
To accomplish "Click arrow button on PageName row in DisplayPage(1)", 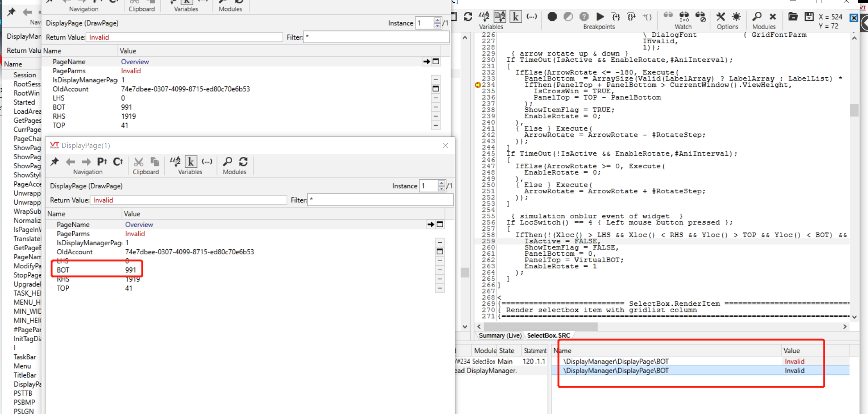I will coord(430,224).
